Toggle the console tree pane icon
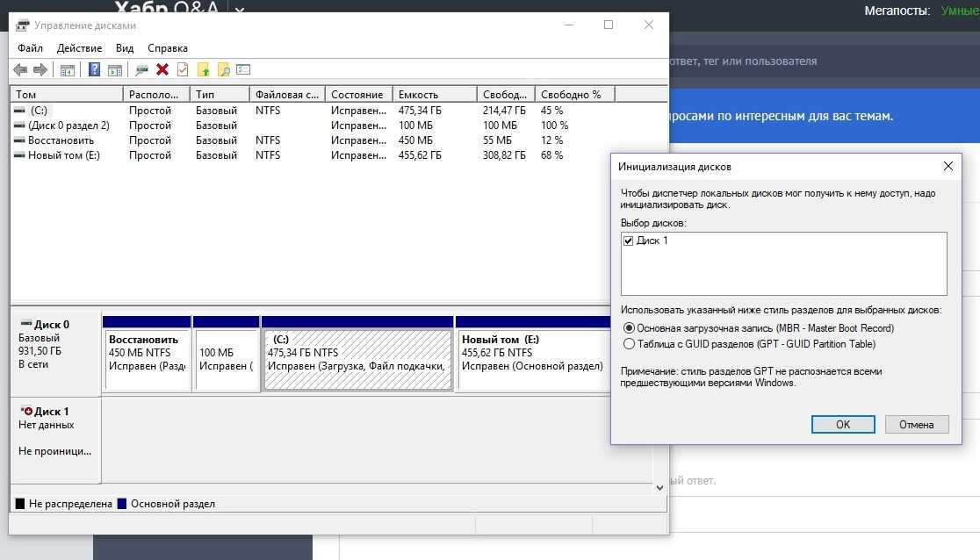This screenshot has width=980, height=560. click(68, 70)
